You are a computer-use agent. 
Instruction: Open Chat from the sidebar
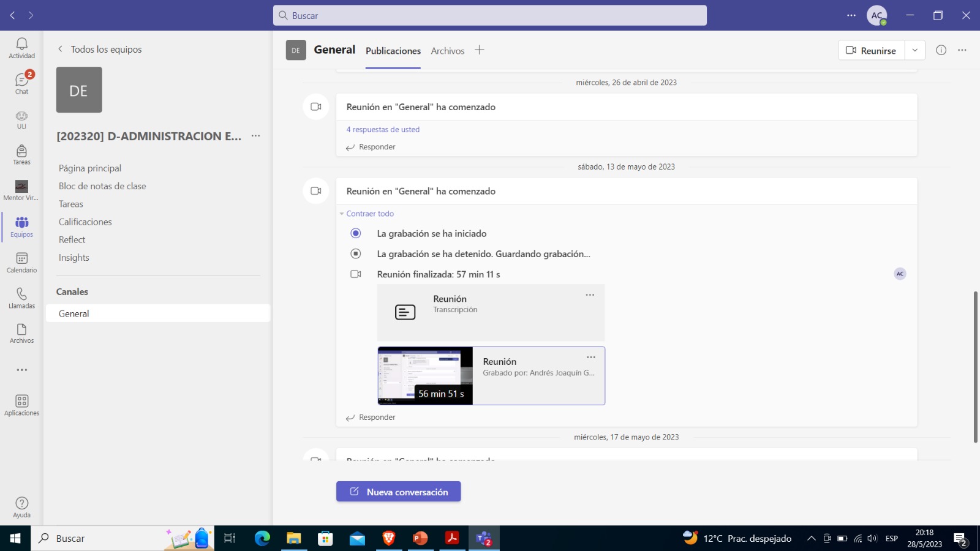[21, 83]
